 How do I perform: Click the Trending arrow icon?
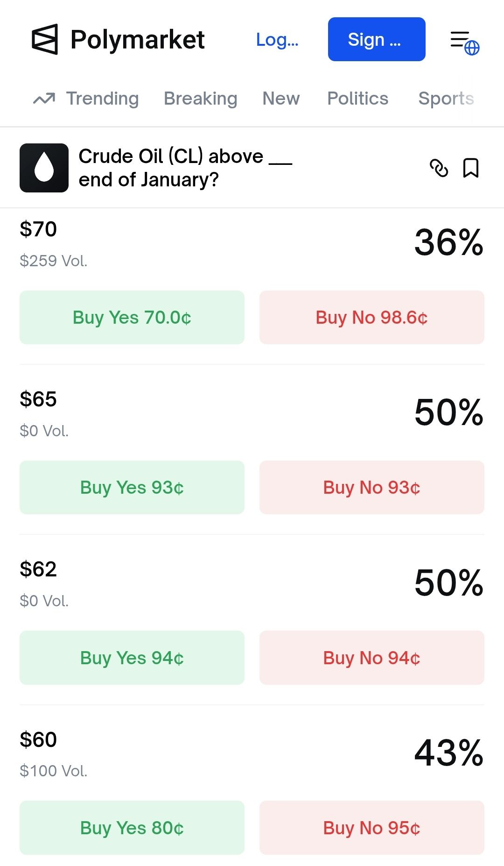[x=44, y=99]
